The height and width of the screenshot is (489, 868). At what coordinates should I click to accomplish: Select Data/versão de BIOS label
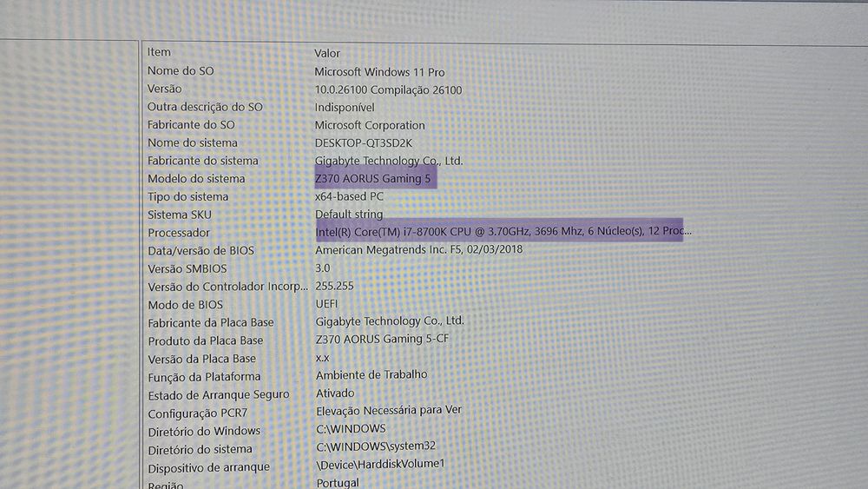point(201,251)
